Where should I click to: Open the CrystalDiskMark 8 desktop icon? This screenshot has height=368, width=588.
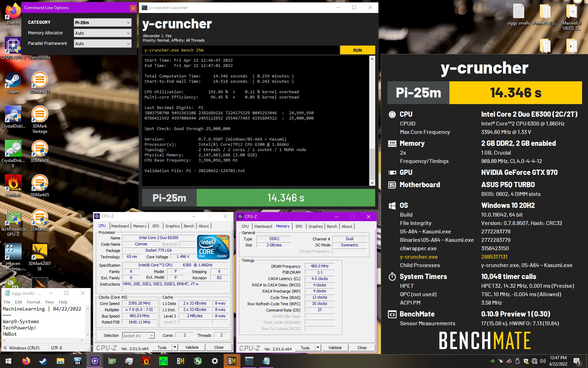coord(13,154)
